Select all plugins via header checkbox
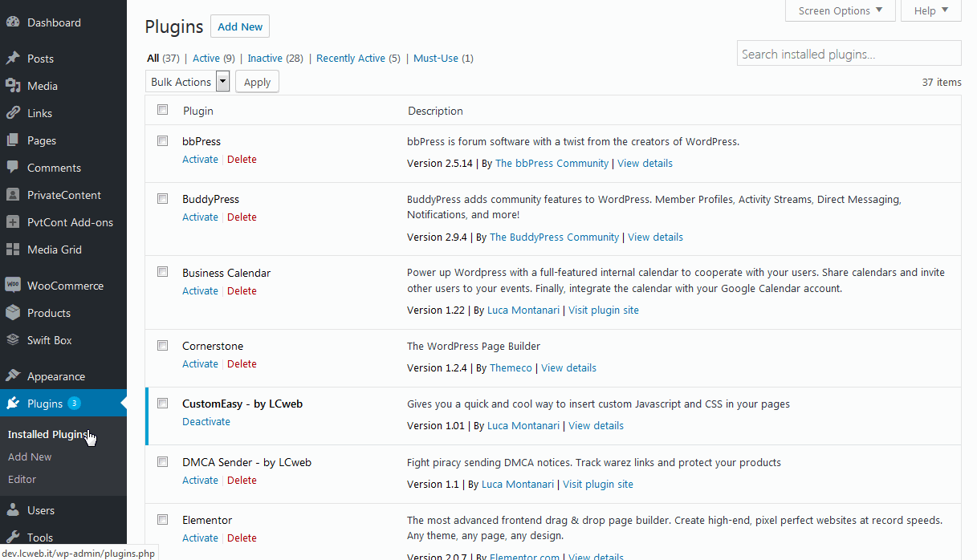The image size is (977, 560). pos(162,110)
